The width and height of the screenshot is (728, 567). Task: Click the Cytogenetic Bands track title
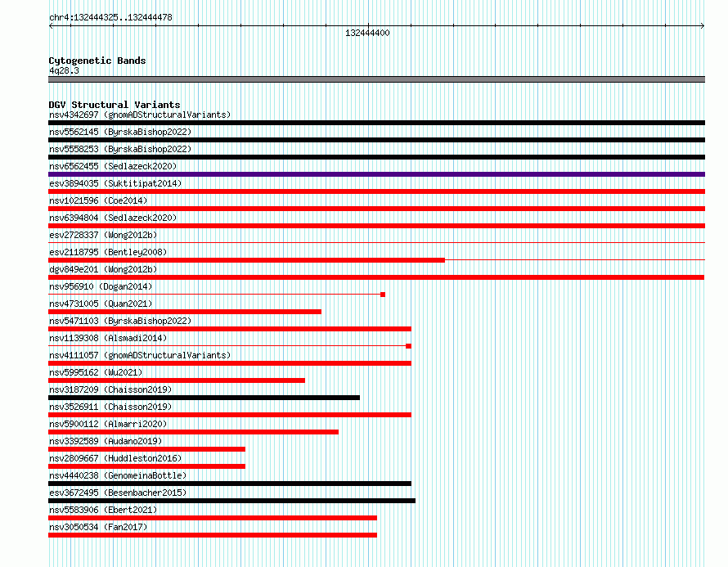click(97, 61)
